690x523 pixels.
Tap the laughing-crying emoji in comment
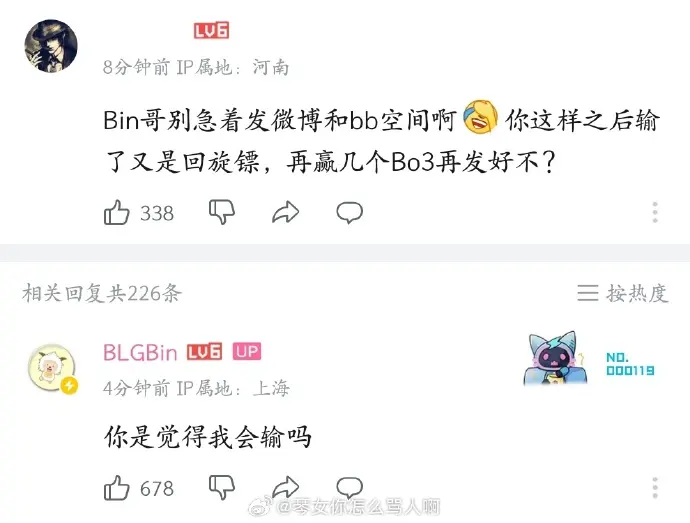(x=480, y=117)
